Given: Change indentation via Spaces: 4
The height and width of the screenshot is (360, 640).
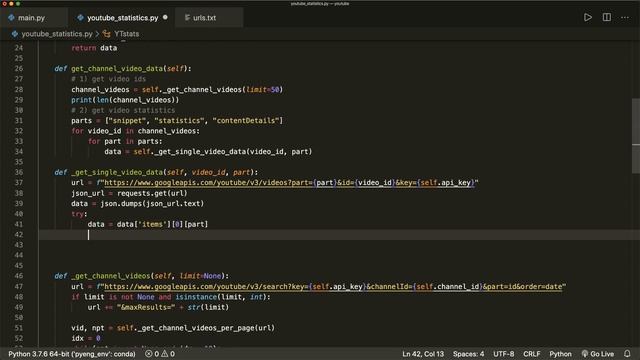Looking at the screenshot, I should (x=469, y=354).
